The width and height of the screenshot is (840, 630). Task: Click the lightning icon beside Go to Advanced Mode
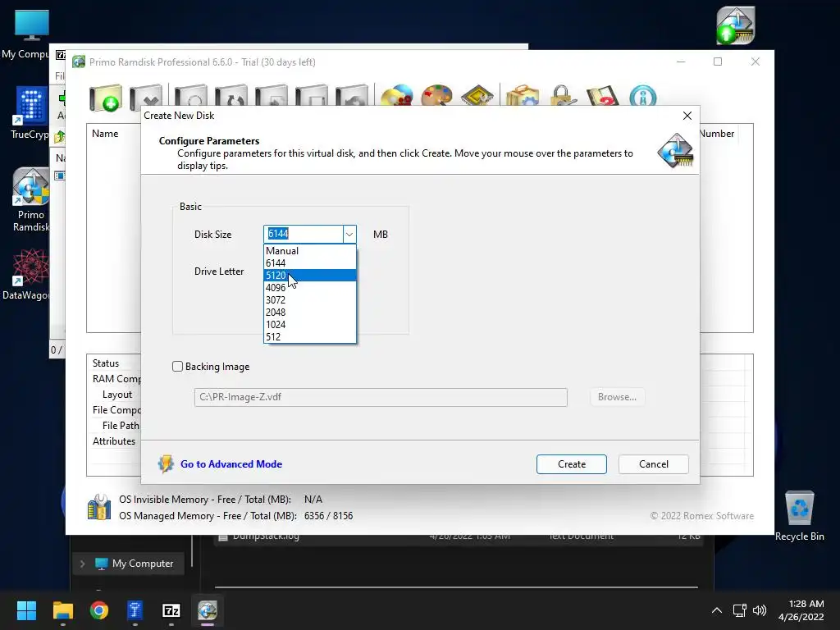(166, 464)
